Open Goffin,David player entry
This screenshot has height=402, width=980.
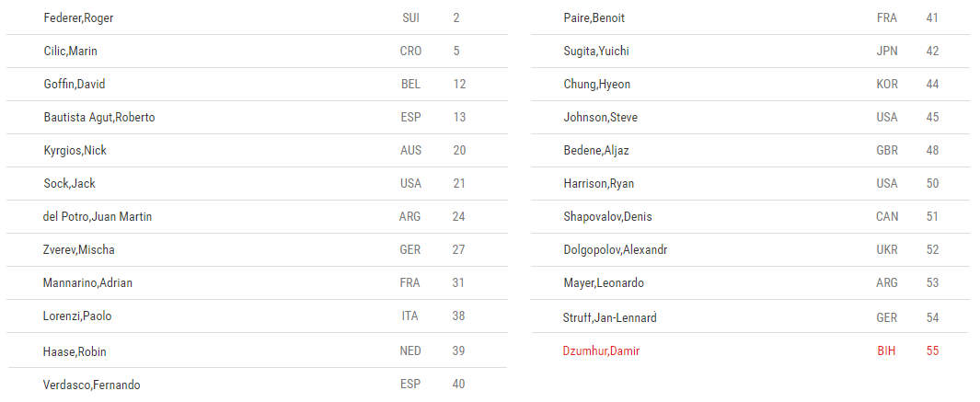coord(75,85)
